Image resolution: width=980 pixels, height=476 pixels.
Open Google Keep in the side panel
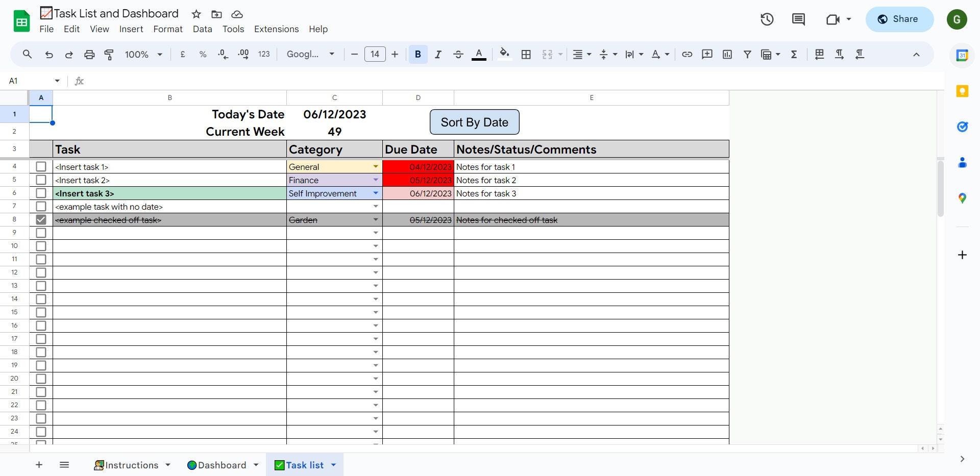coord(962,91)
